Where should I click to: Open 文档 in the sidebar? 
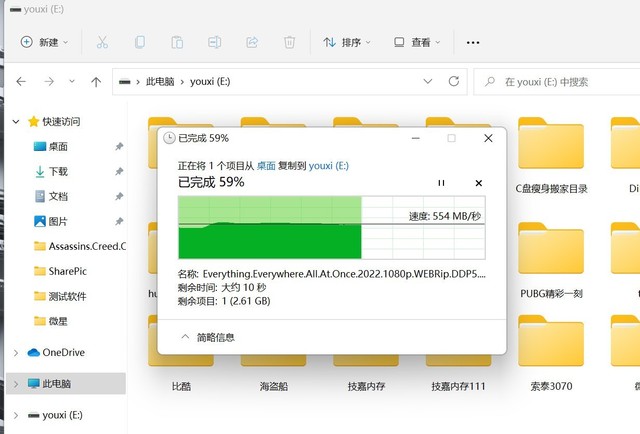point(58,196)
